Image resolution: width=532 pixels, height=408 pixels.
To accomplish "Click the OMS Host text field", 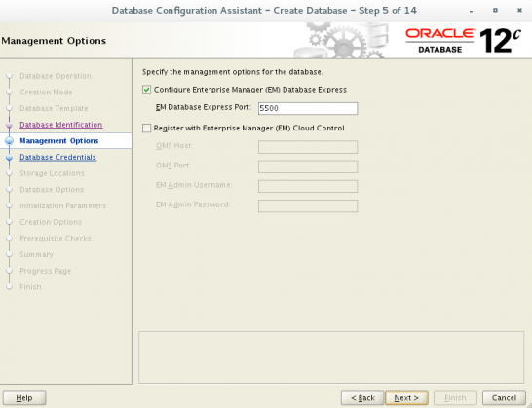I will (308, 147).
